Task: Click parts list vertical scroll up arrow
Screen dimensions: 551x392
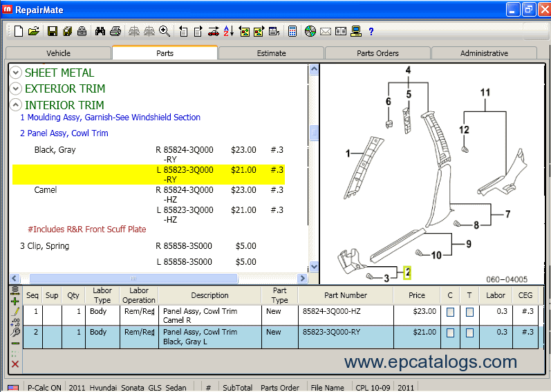Action: (x=314, y=70)
